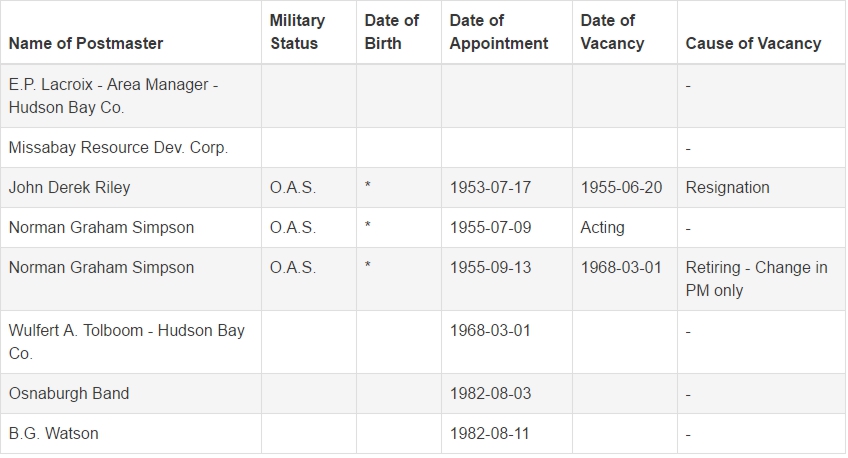Click the Date of Vacancy header
Screen dimensions: 848x458
[612, 32]
